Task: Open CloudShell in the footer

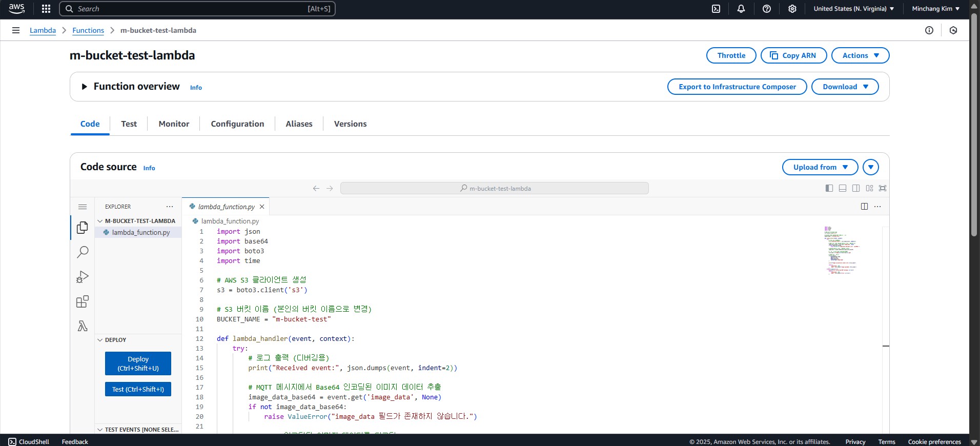Action: (29, 441)
